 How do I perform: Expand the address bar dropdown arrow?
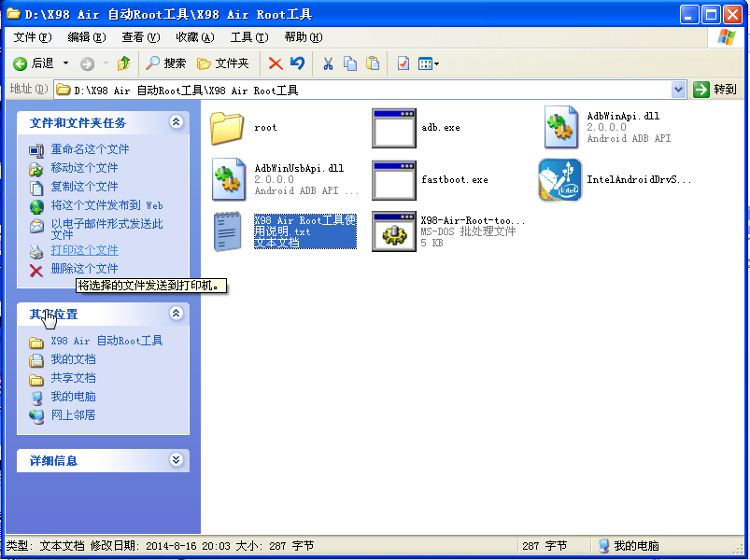point(678,90)
